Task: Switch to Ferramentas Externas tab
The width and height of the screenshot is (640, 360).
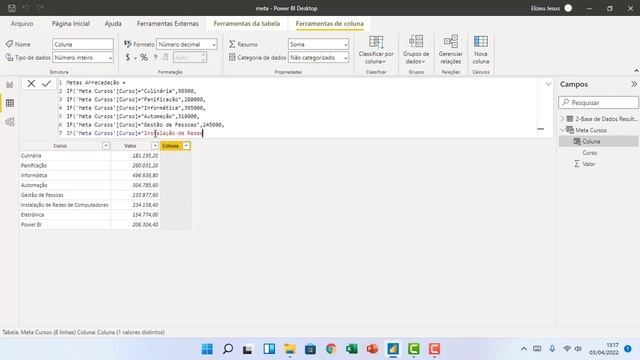Action: (x=168, y=24)
